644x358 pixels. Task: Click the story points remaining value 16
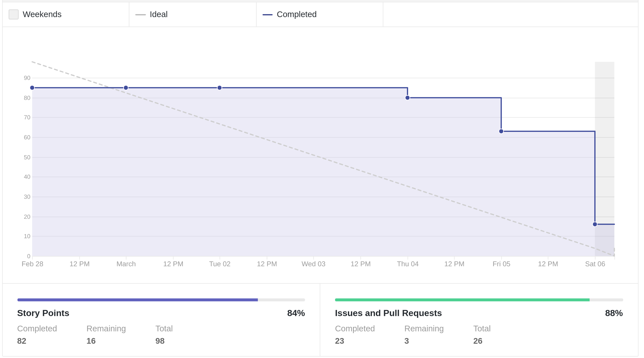pyautogui.click(x=91, y=341)
